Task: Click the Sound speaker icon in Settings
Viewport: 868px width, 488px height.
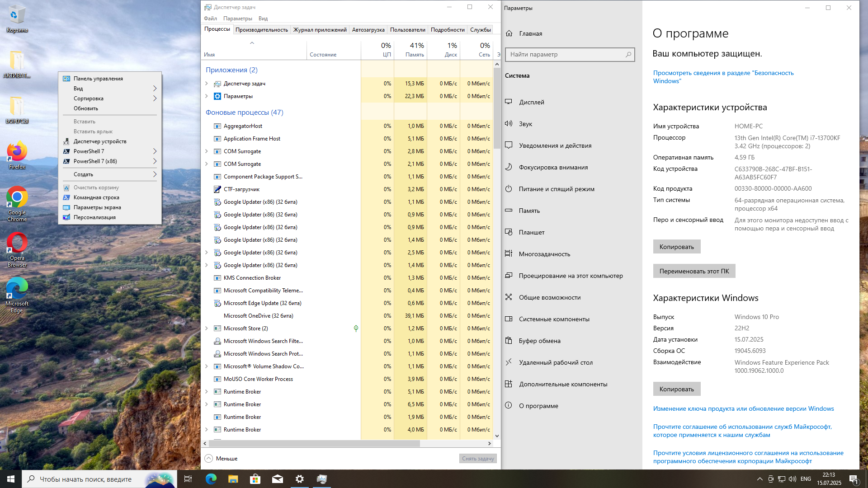Action: 509,124
